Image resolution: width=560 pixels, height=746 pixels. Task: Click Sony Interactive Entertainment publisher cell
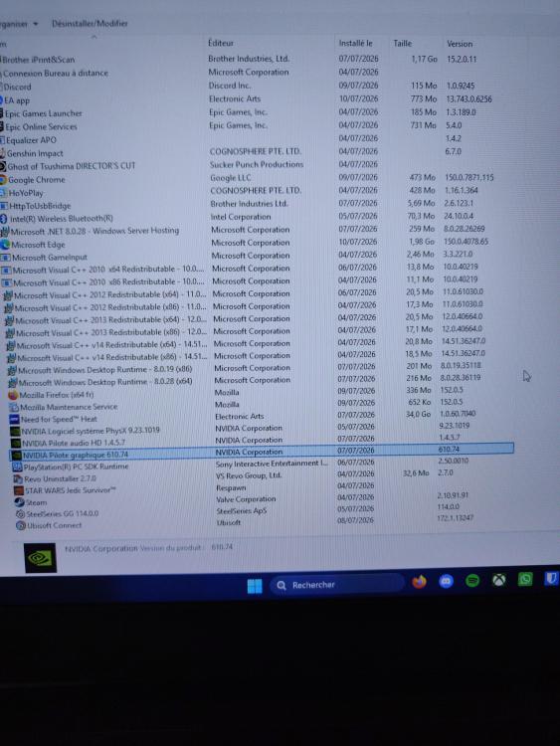pos(272,464)
